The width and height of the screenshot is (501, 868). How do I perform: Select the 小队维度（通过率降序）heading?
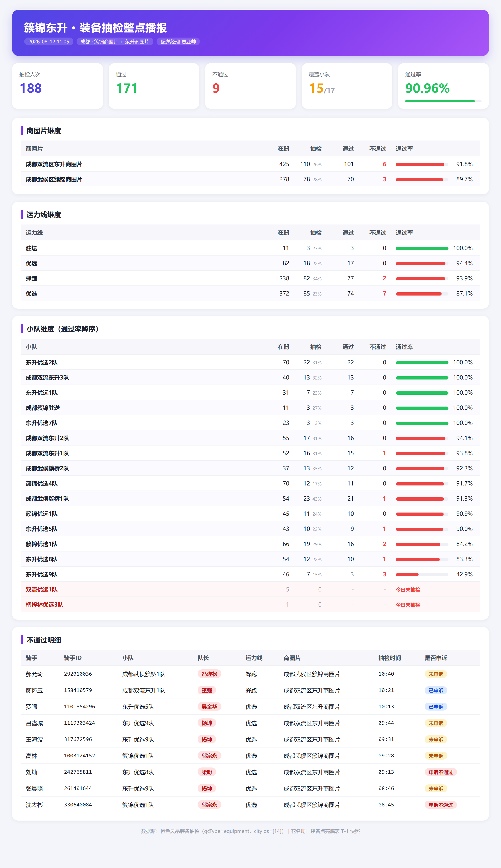[62, 329]
